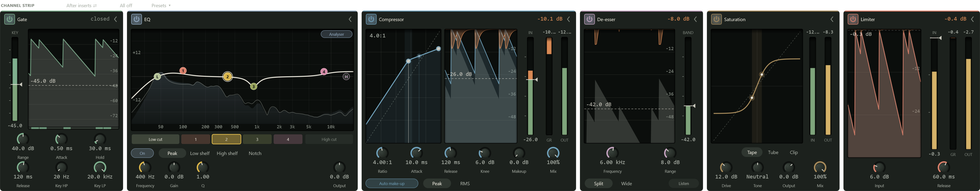This screenshot has width=980, height=191.
Task: Select the EQ Low cut band tab
Action: click(155, 139)
